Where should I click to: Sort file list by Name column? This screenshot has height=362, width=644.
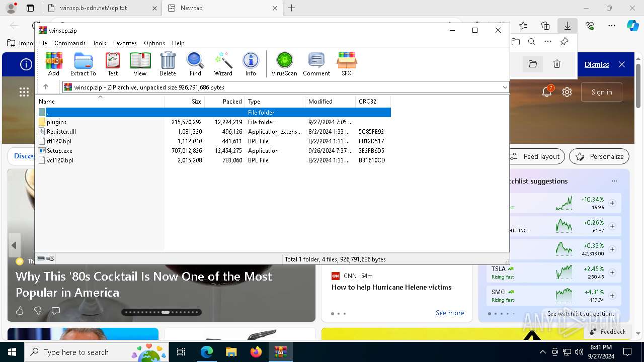(101, 102)
